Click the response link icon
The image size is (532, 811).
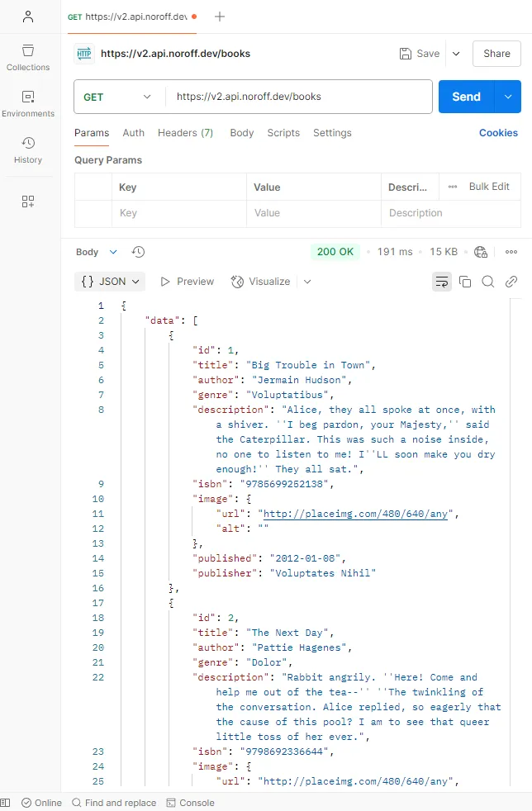511,282
